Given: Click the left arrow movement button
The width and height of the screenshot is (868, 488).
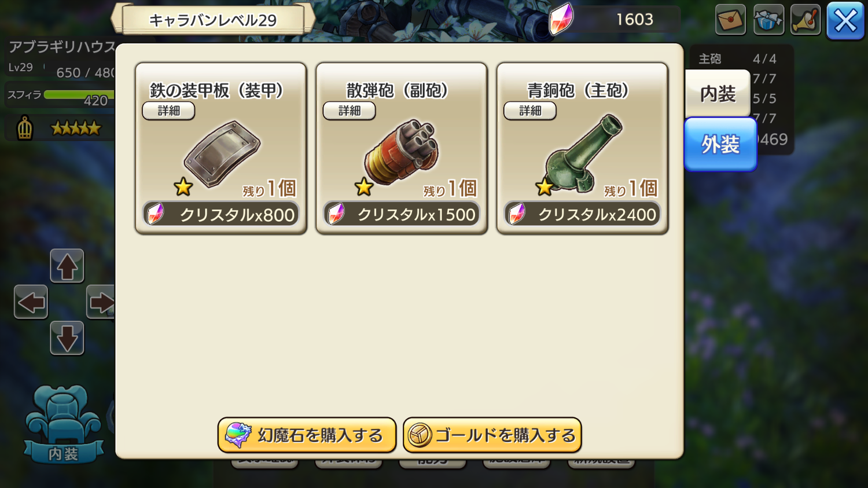Looking at the screenshot, I should pyautogui.click(x=31, y=302).
